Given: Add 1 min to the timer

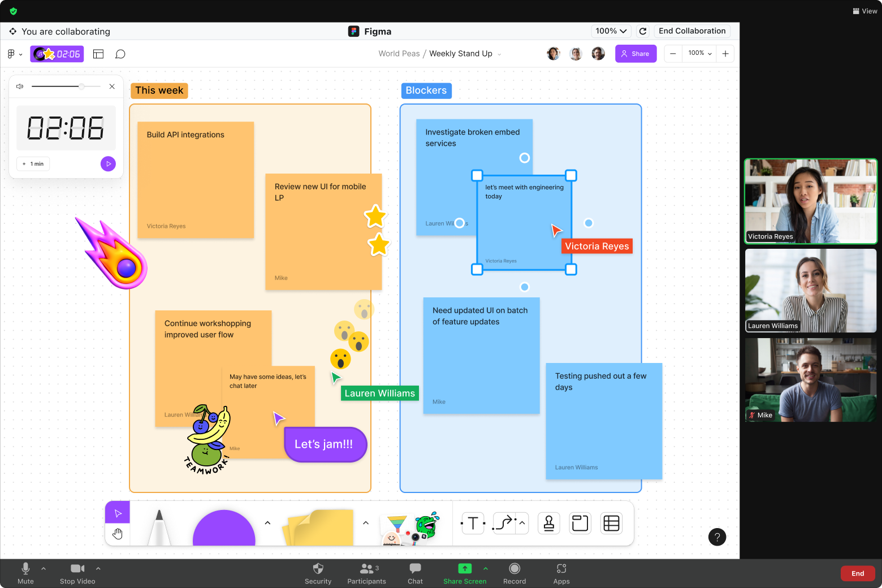Looking at the screenshot, I should pos(33,163).
